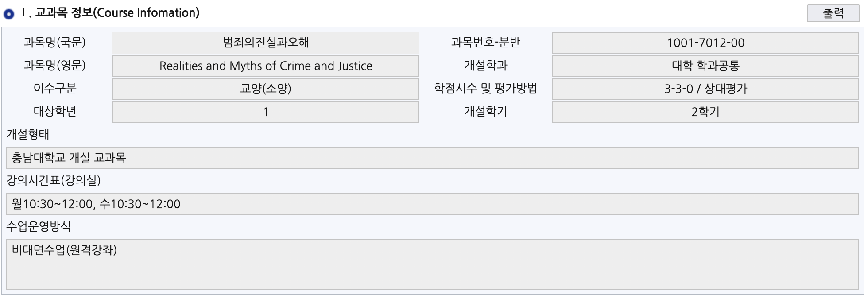Click the credits field showing 3-3-0 / 상대평가
The height and width of the screenshot is (303, 868).
click(705, 89)
